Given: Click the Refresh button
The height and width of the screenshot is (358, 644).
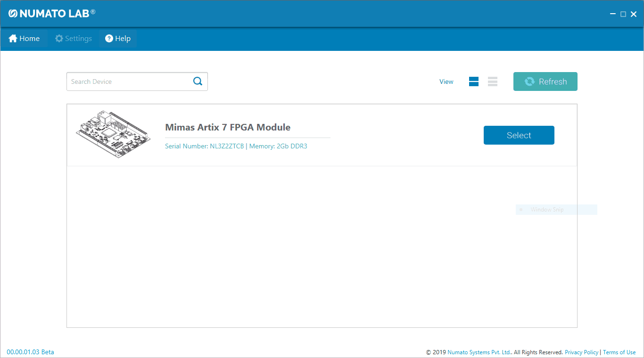Looking at the screenshot, I should (x=545, y=81).
